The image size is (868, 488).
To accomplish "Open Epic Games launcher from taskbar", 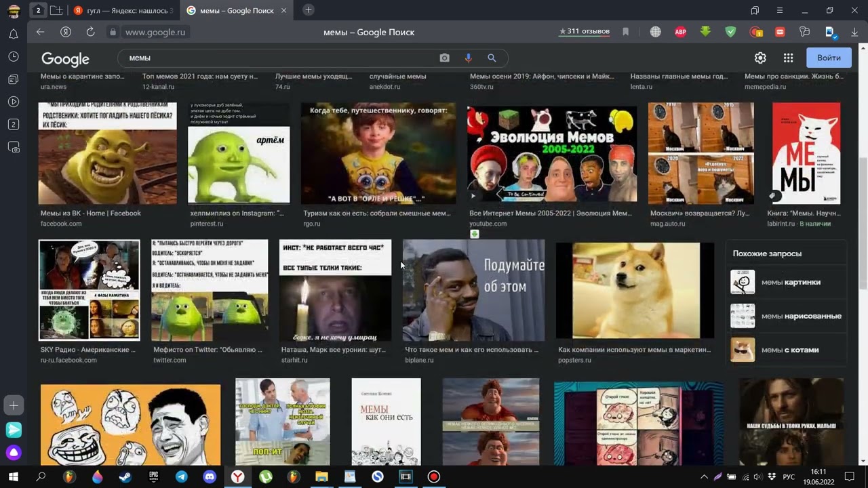I will click(154, 476).
